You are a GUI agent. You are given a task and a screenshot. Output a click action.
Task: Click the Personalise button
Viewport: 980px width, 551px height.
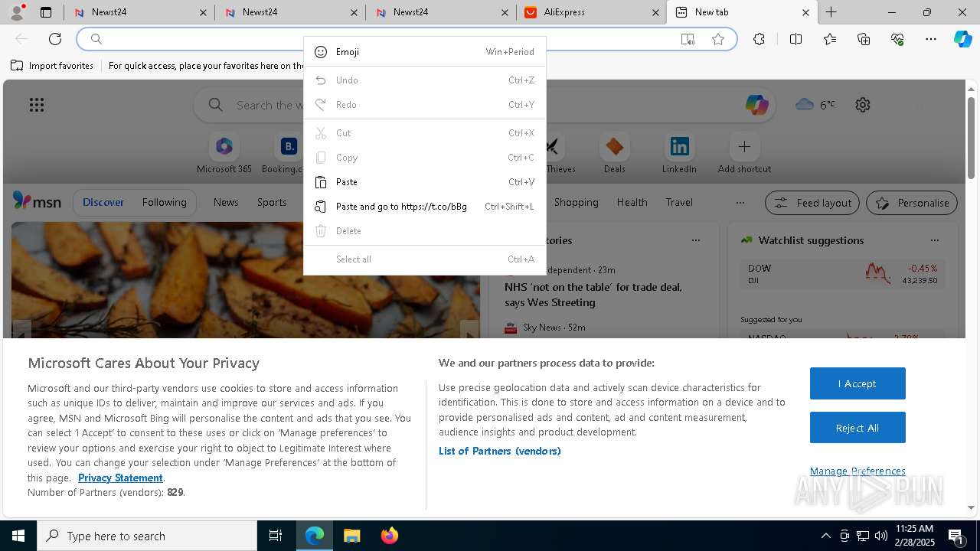[912, 203]
